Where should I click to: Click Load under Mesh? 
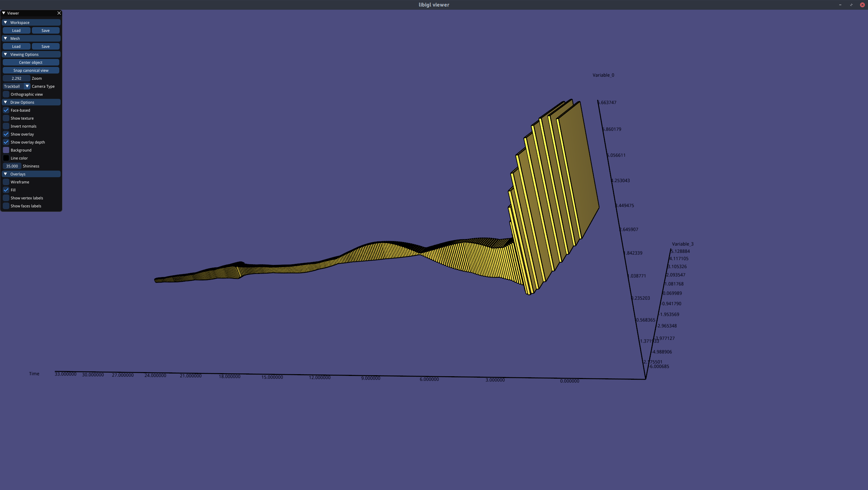pos(16,46)
